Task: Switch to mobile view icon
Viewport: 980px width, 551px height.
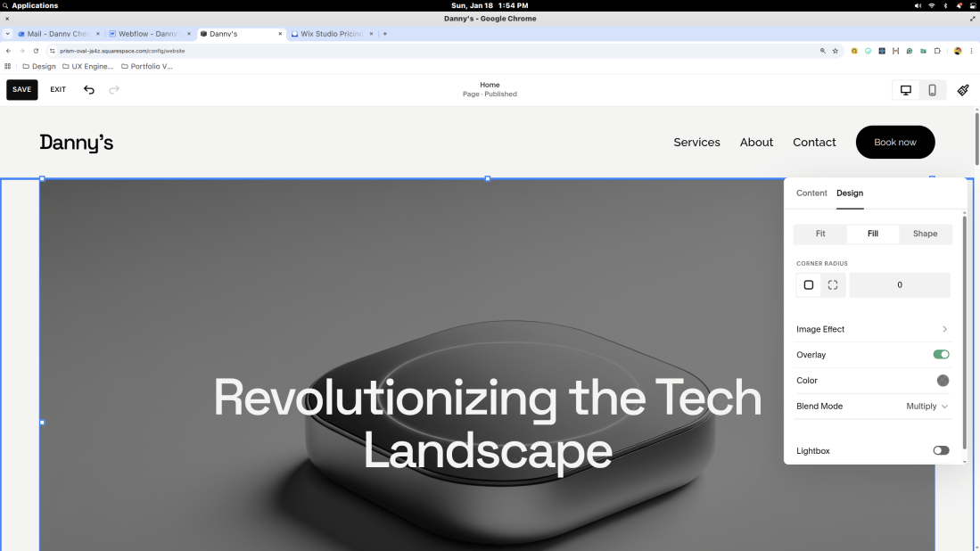Action: pyautogui.click(x=932, y=90)
